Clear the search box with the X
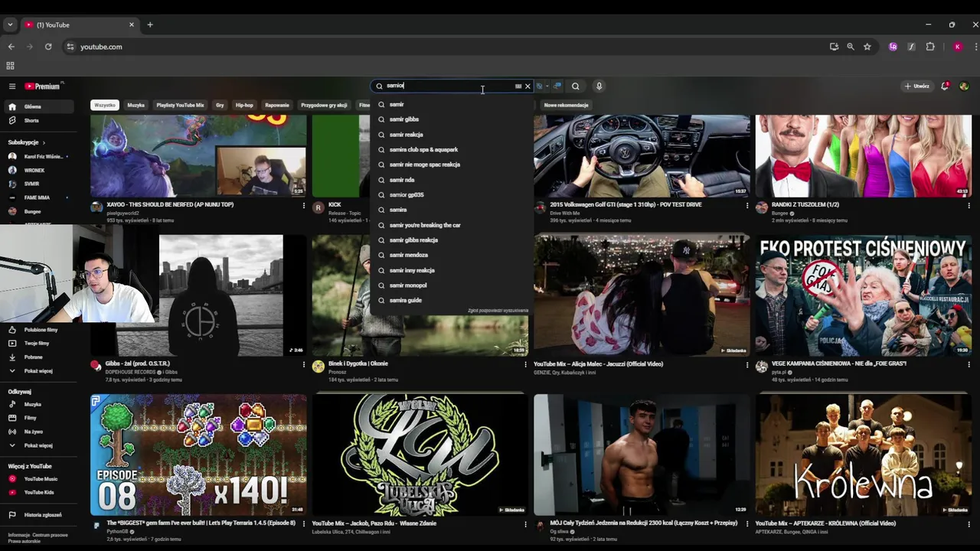The height and width of the screenshot is (551, 980). [528, 86]
